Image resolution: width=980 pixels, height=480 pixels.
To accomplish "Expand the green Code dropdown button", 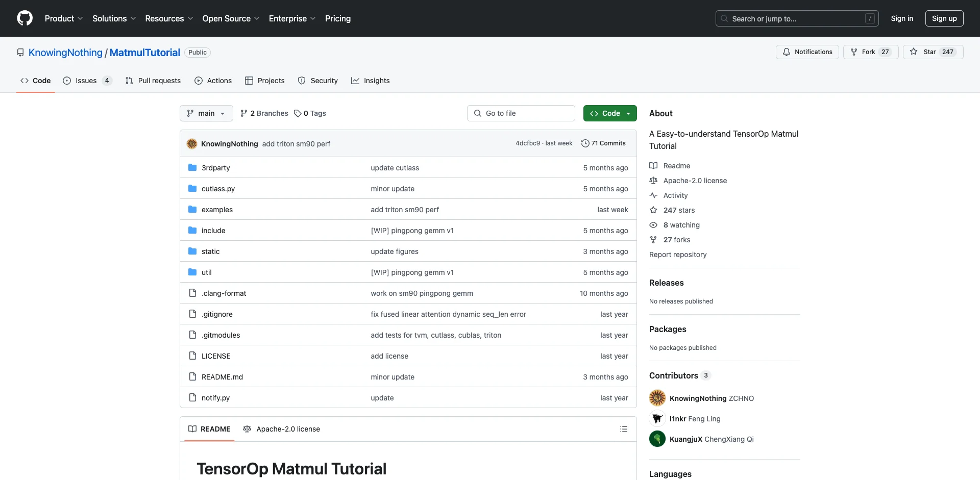I will click(610, 113).
